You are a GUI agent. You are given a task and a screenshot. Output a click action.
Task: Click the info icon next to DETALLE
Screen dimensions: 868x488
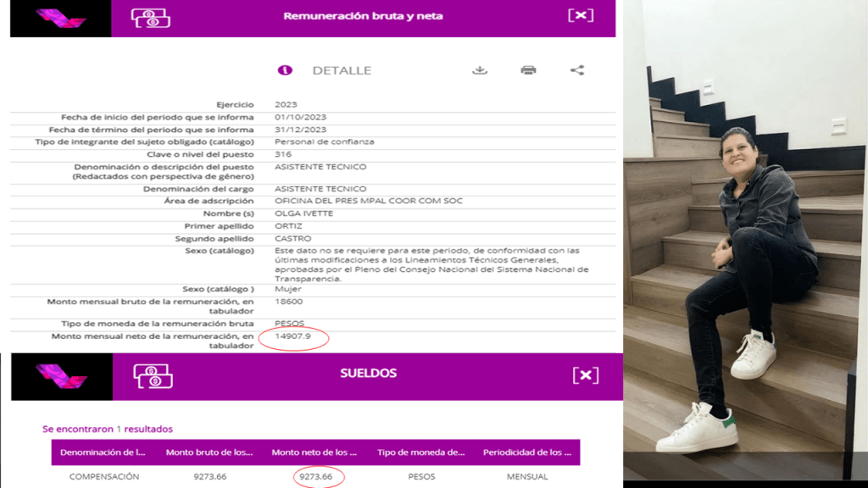point(285,70)
